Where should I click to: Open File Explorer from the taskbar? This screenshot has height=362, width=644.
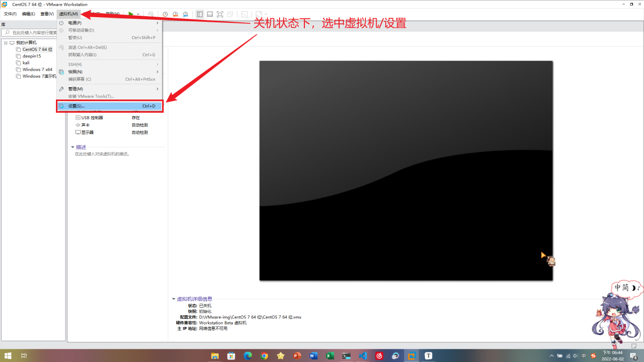pyautogui.click(x=214, y=356)
